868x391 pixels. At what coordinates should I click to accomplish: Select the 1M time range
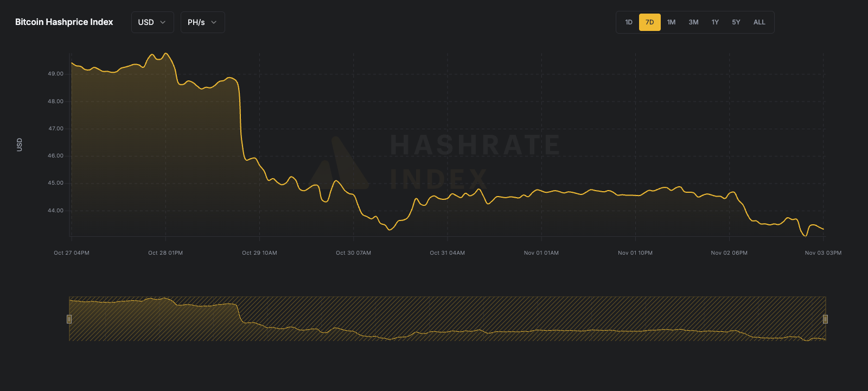click(671, 22)
